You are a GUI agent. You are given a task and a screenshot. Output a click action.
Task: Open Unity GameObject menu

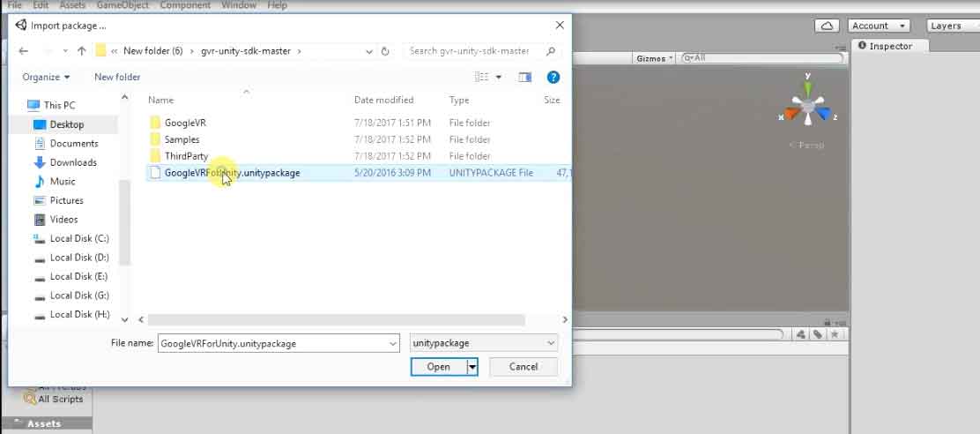[122, 5]
